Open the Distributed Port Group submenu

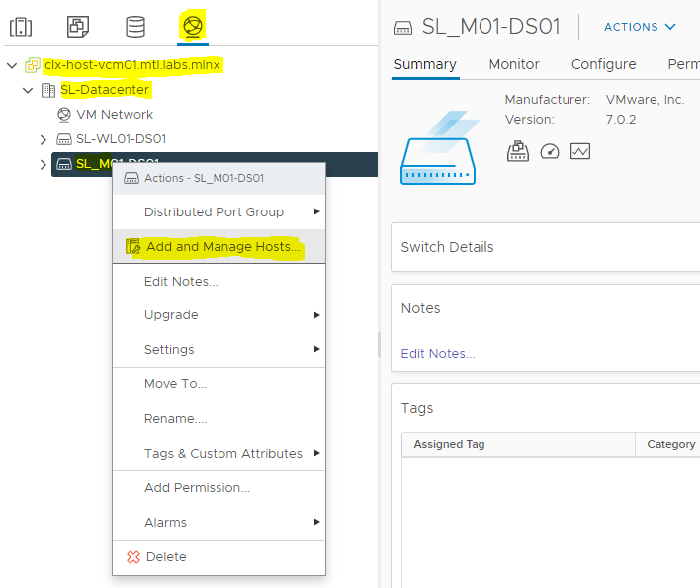(219, 211)
